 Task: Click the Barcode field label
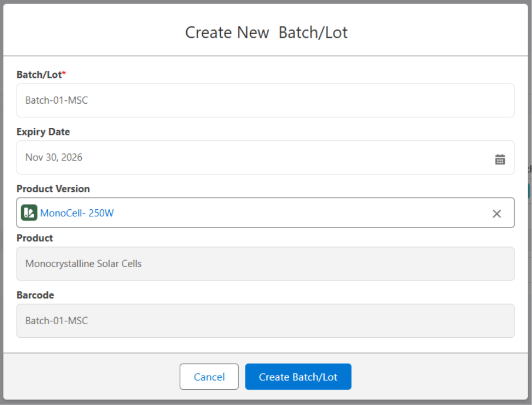35,295
